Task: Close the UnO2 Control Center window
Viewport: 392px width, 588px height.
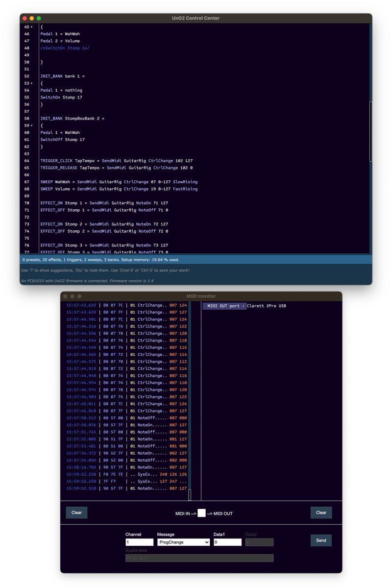Action: (x=25, y=18)
